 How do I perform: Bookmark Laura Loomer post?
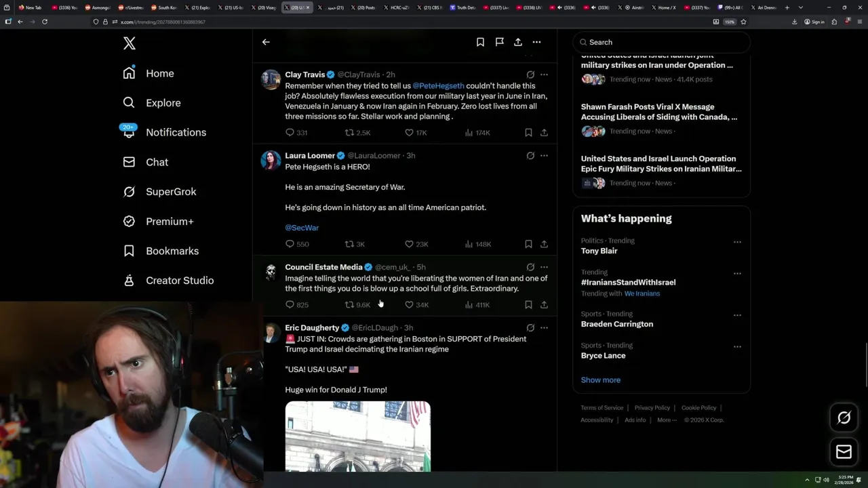(528, 244)
